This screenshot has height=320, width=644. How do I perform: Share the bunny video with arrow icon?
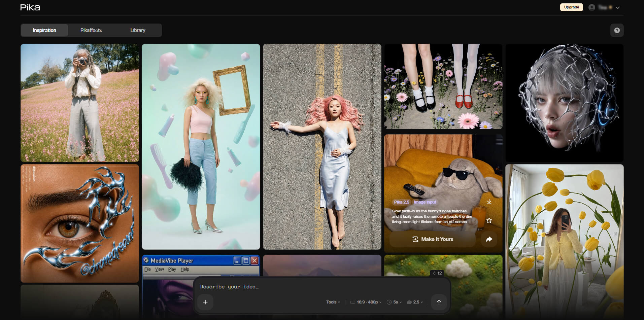point(489,239)
